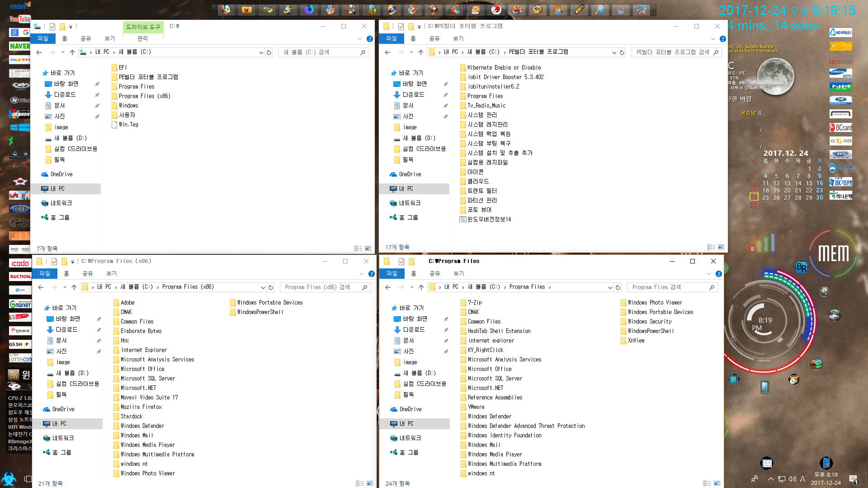The image size is (868, 488).
Task: Switch to large icons view in the C: window status bar
Action: click(x=368, y=248)
